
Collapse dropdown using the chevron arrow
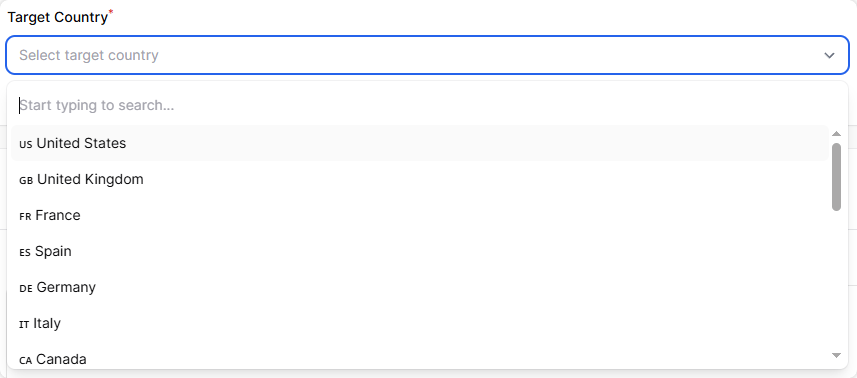point(830,55)
